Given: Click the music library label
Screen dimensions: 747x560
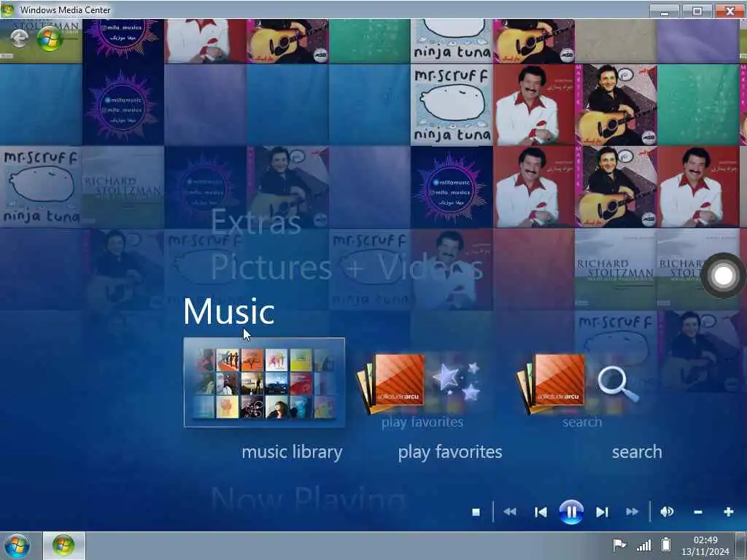Looking at the screenshot, I should 292,452.
